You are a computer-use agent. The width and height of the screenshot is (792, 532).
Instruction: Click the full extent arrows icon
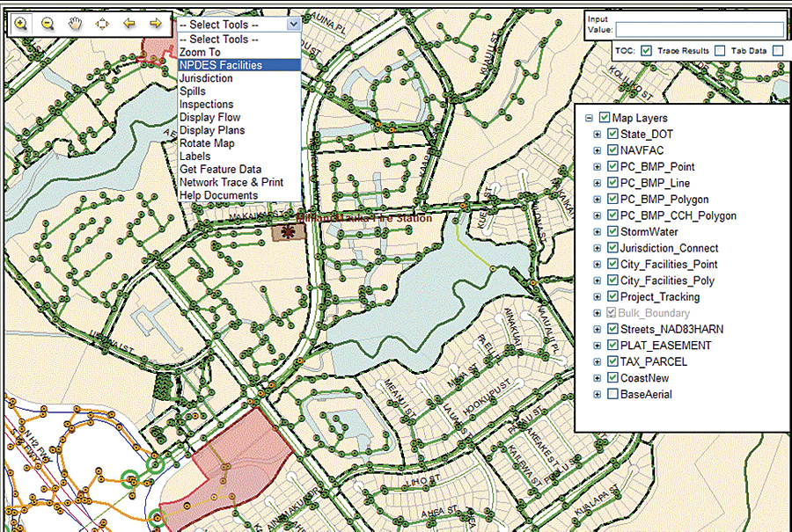[x=102, y=24]
